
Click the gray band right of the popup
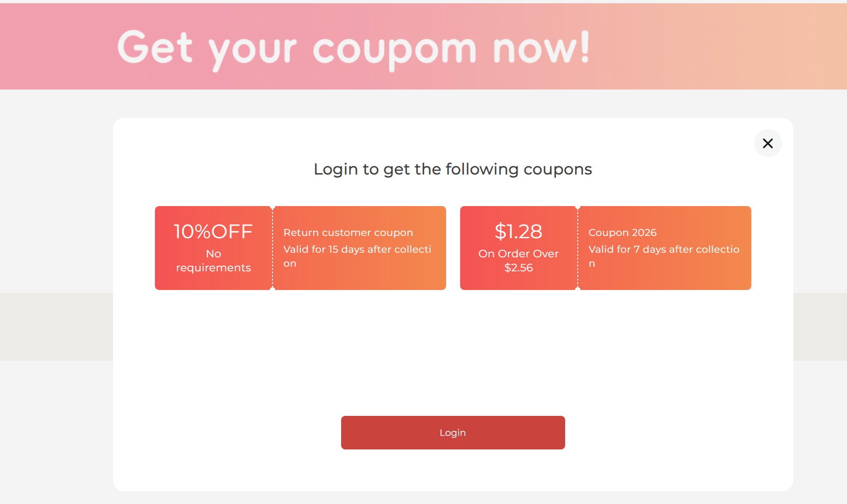[820, 327]
